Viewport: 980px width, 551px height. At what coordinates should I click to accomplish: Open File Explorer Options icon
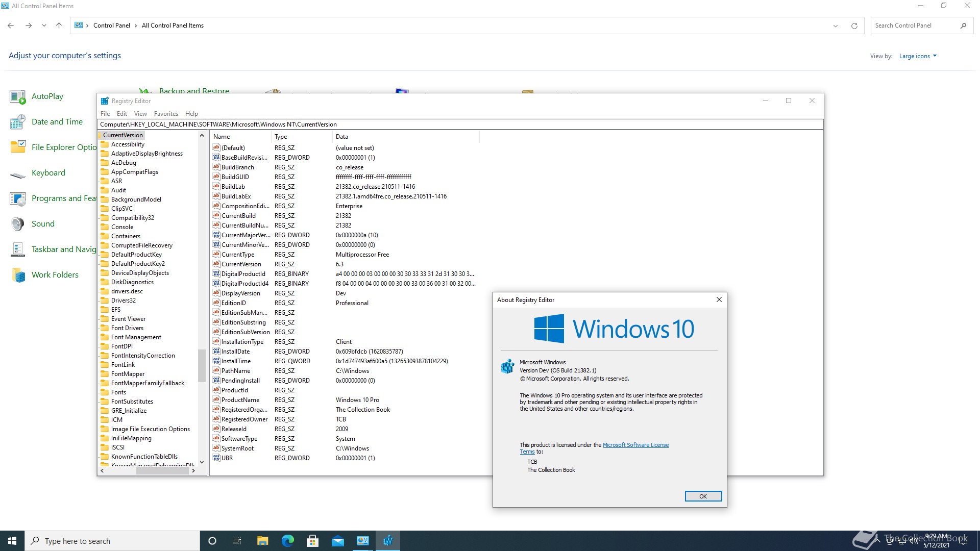coord(18,147)
